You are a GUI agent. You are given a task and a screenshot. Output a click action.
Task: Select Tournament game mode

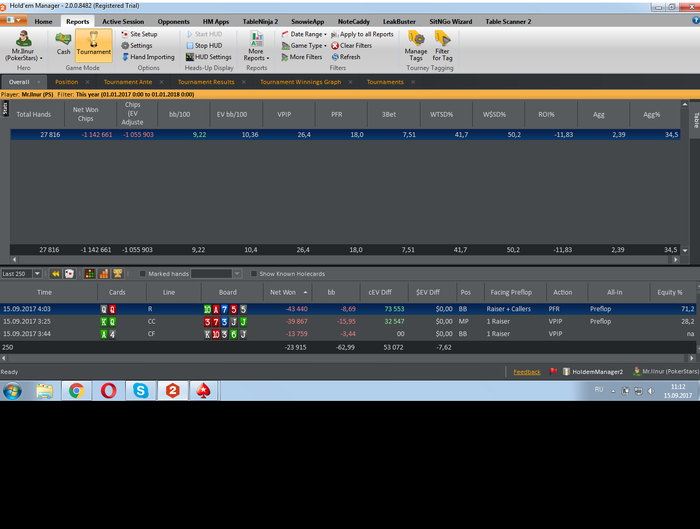pyautogui.click(x=93, y=44)
